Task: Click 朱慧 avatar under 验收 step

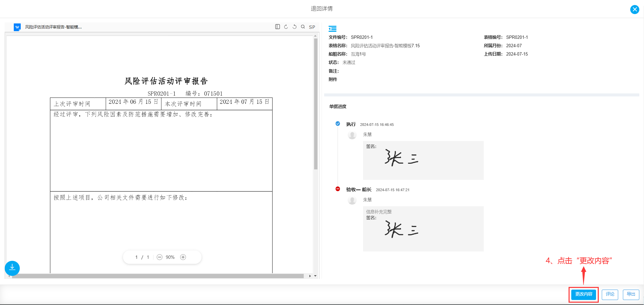Action: pyautogui.click(x=352, y=200)
